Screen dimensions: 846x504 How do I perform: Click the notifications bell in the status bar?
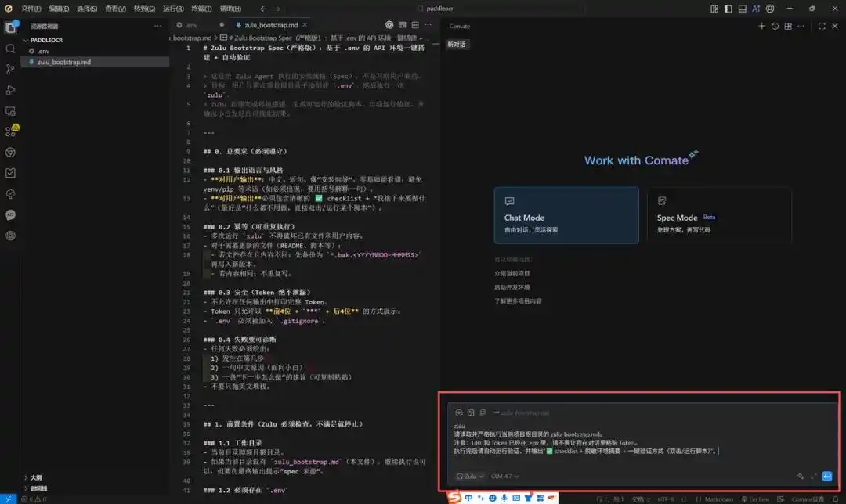(x=836, y=499)
